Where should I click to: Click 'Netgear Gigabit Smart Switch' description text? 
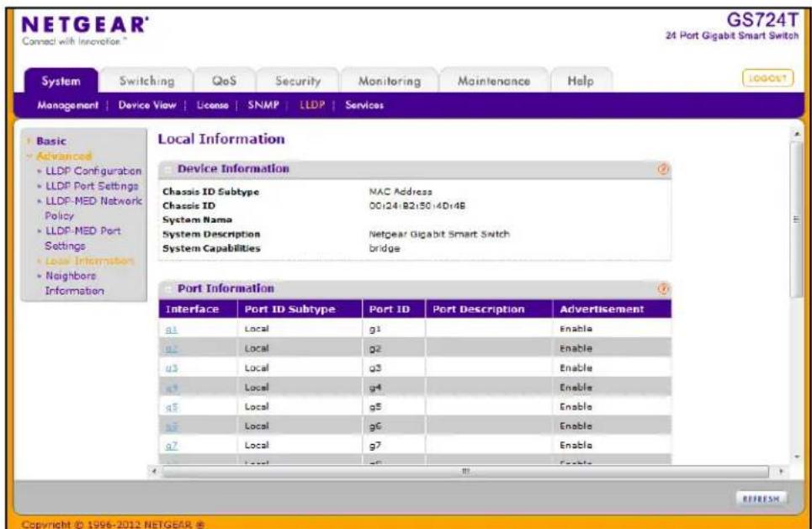(x=439, y=234)
